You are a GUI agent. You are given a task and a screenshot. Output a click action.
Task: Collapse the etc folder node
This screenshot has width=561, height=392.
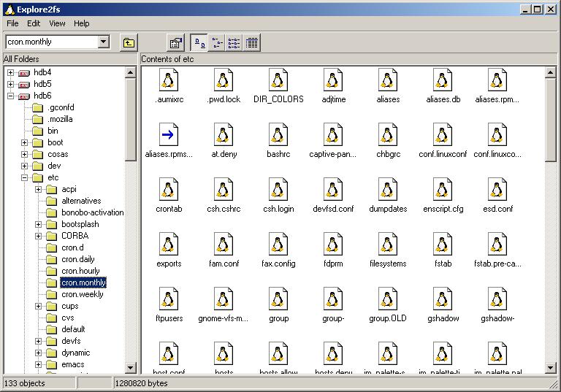(x=24, y=178)
